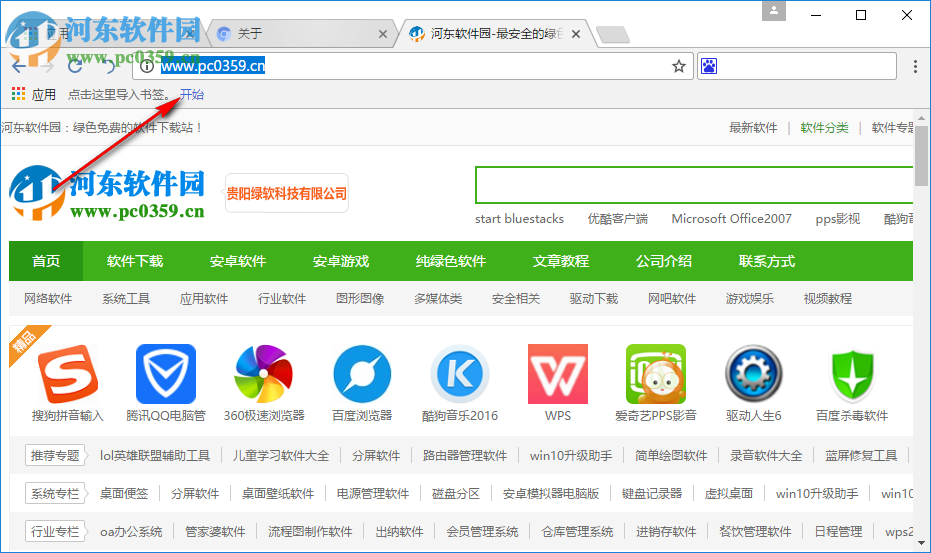
Task: Reload the page with the refresh icon
Action: 75,66
